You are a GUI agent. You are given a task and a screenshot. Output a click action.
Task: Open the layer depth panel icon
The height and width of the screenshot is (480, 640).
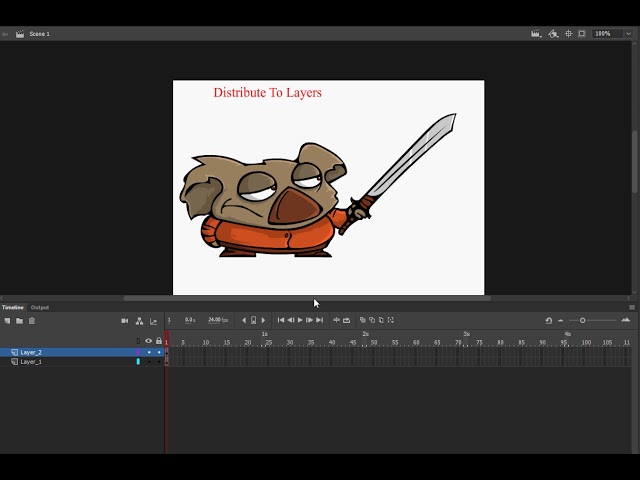click(153, 321)
